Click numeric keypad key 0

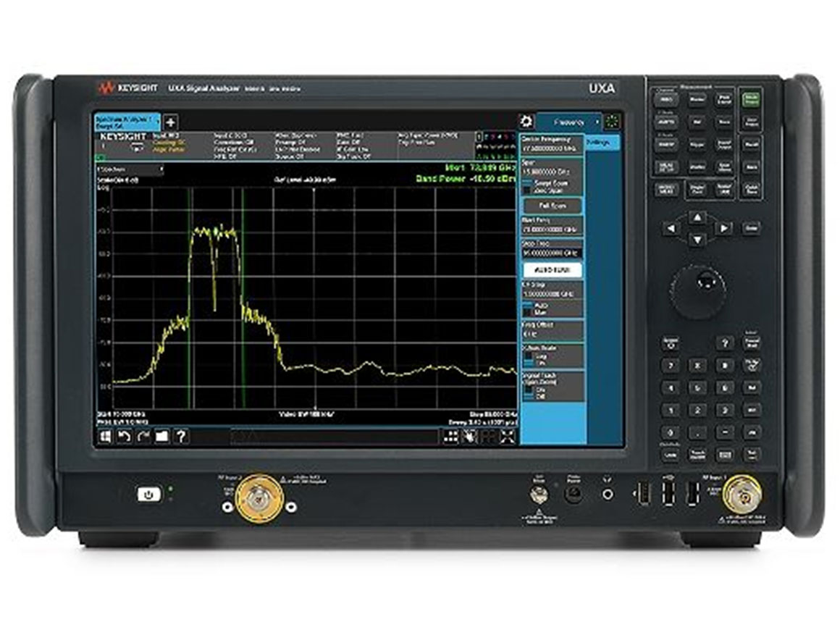tap(670, 433)
